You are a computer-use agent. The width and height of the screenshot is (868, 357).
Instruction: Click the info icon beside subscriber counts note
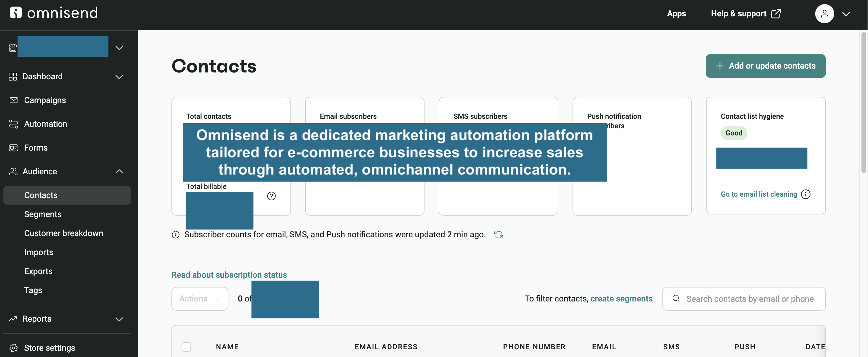[x=176, y=235]
